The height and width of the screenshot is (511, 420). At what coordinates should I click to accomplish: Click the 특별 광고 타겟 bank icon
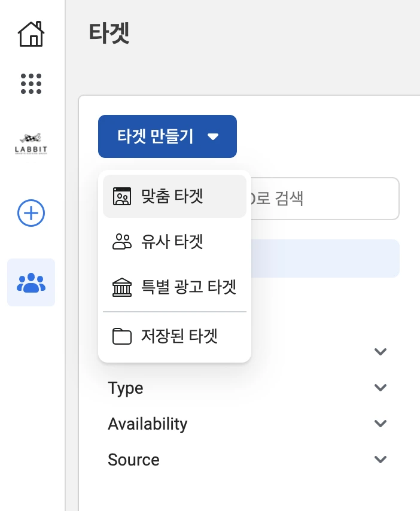point(122,288)
